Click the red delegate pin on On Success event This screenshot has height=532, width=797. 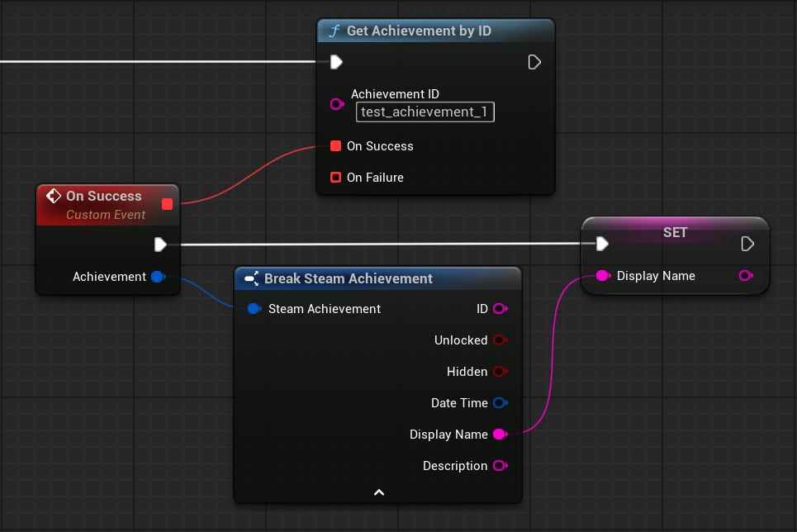click(167, 204)
